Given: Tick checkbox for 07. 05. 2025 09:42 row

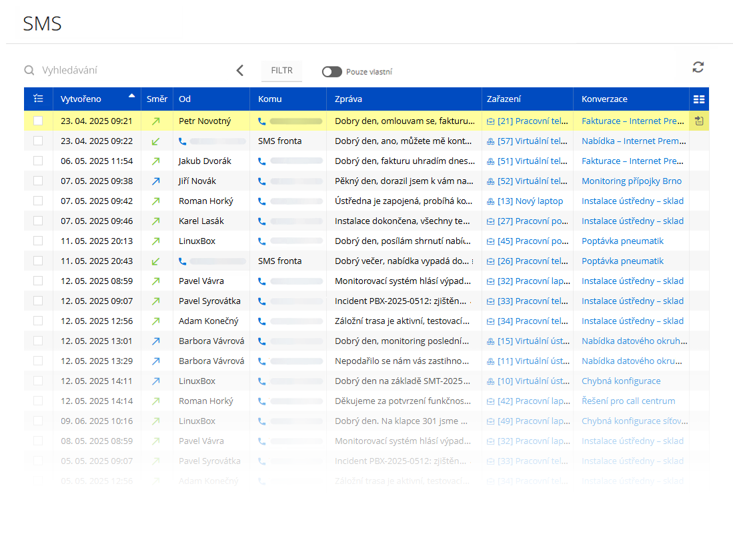Looking at the screenshot, I should 38,201.
